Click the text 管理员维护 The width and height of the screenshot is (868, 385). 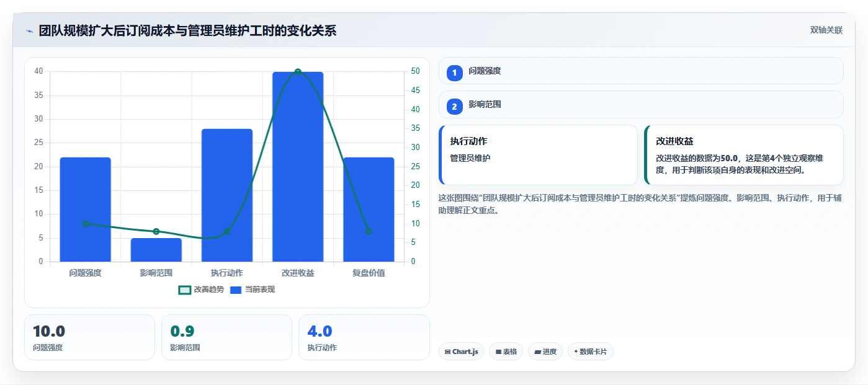point(470,158)
